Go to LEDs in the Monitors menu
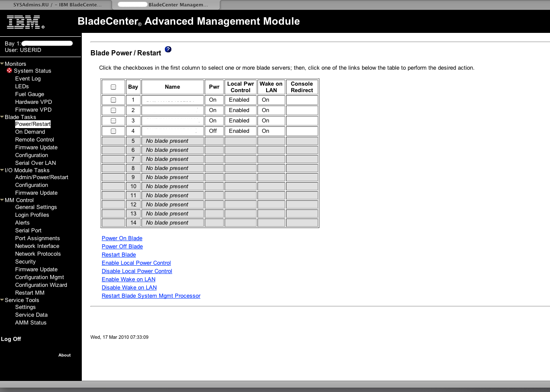This screenshot has height=392, width=550. pyautogui.click(x=22, y=87)
